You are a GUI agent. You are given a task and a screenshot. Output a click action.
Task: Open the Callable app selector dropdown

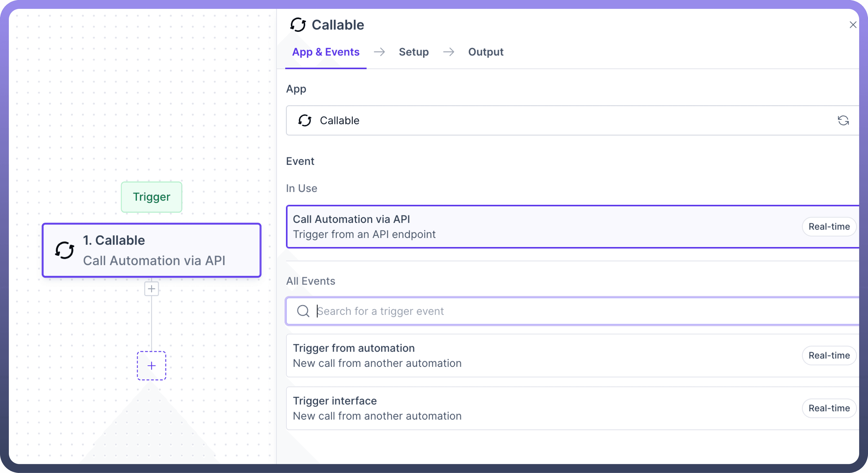(539, 121)
